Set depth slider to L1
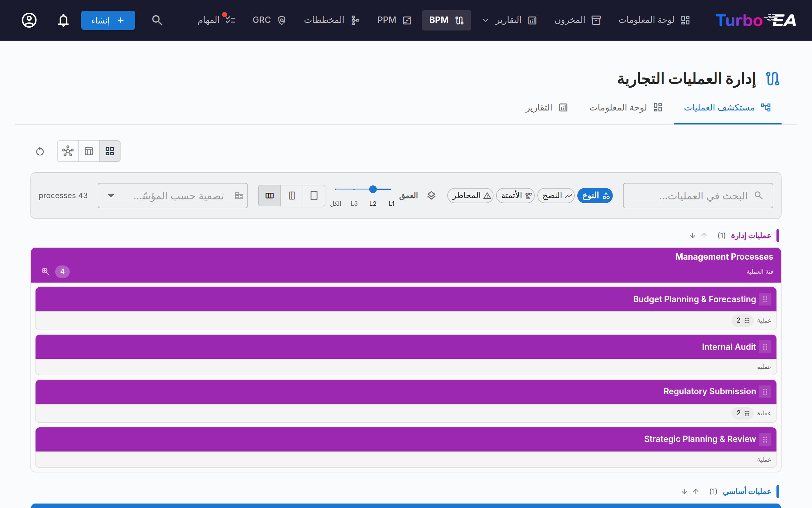The height and width of the screenshot is (508, 812). click(x=391, y=203)
